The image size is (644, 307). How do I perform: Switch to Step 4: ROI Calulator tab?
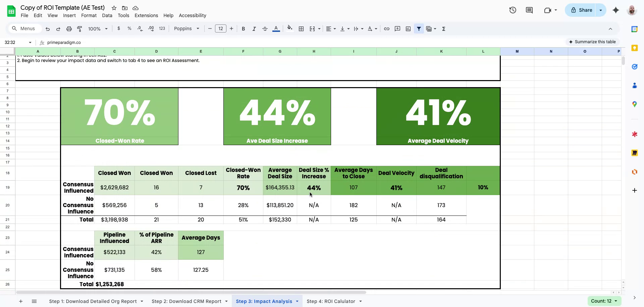pos(331,301)
